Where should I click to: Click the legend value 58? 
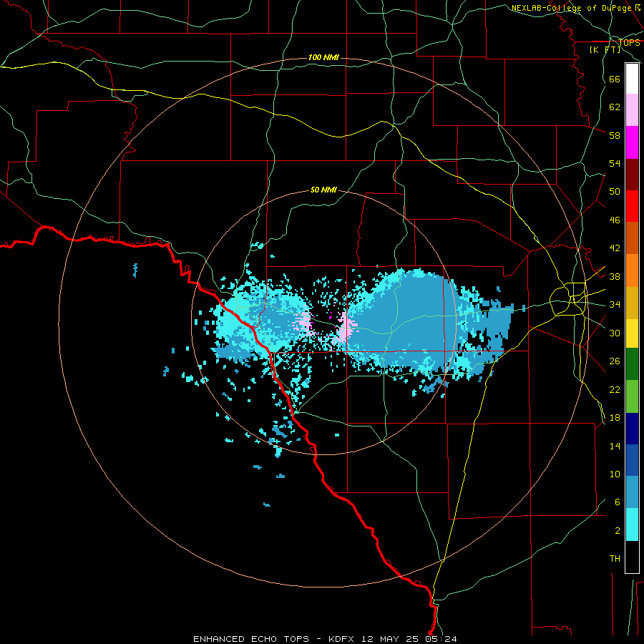pyautogui.click(x=615, y=135)
